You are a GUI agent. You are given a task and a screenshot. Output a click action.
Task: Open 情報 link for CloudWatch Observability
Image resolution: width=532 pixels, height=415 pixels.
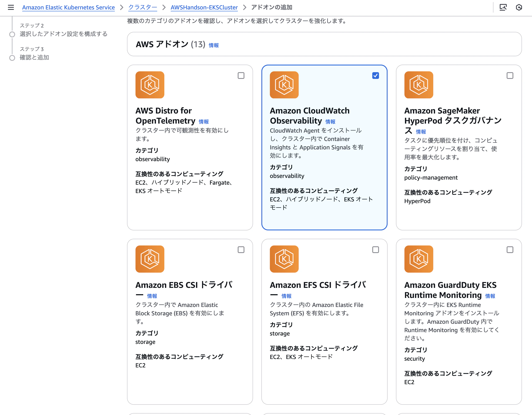pos(330,122)
